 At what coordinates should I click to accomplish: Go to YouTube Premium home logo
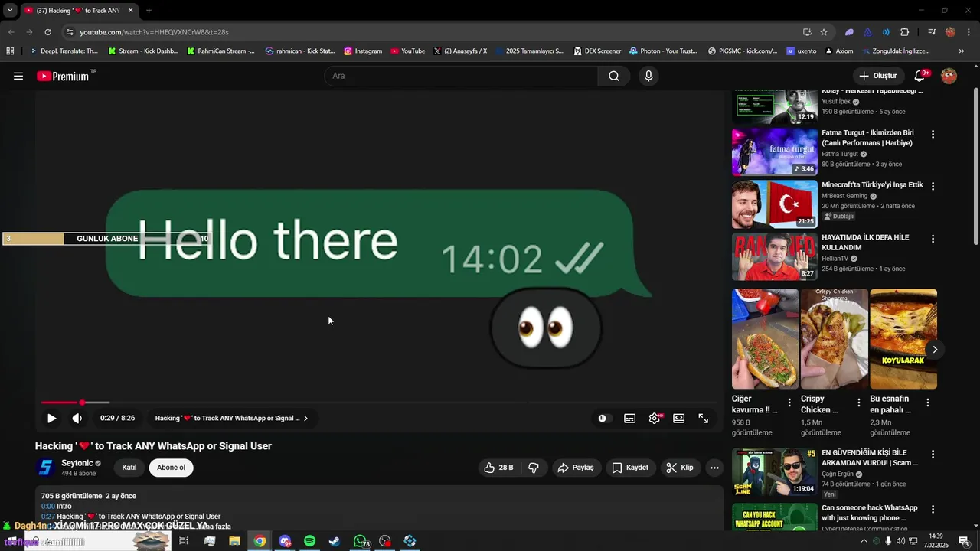(x=63, y=76)
